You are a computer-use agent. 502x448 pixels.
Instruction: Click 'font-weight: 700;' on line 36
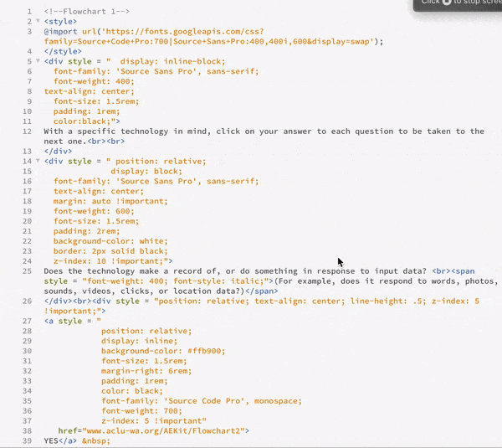142,410
